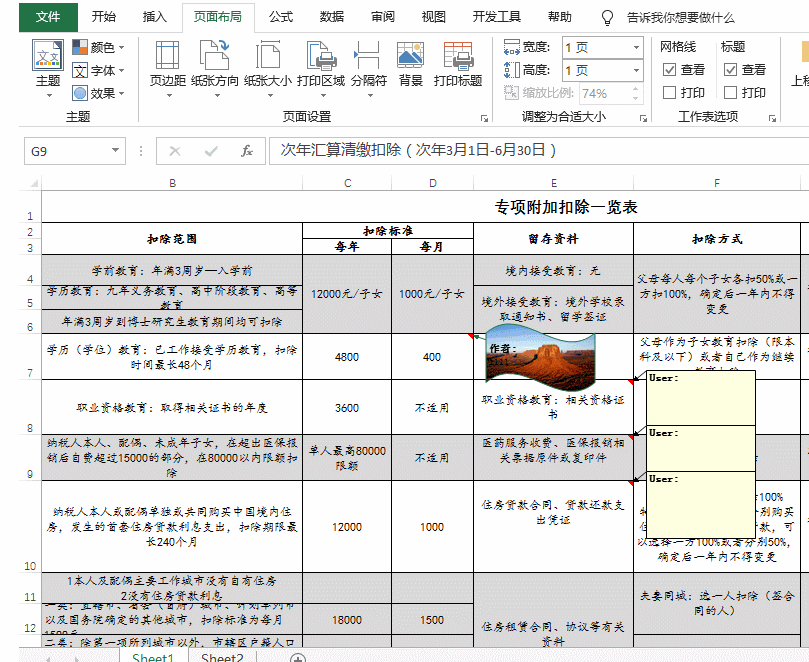This screenshot has height=662, width=809.
Task: Click the 打印标题 (Print Titles) icon
Action: (458, 56)
